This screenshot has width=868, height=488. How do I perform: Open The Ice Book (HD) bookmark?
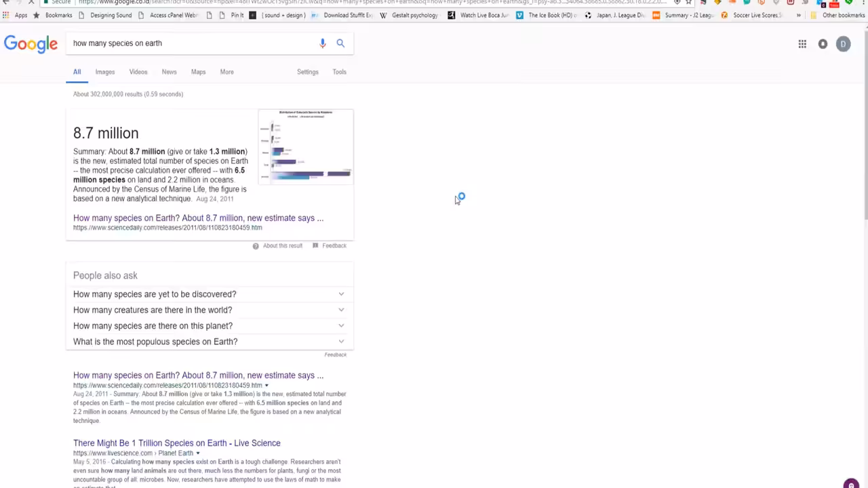(547, 15)
